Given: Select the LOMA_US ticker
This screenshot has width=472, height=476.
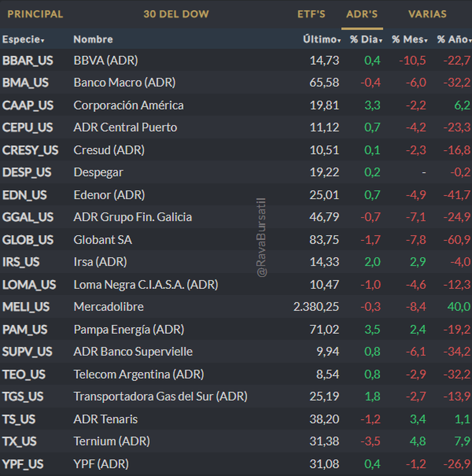Looking at the screenshot, I should 29,285.
